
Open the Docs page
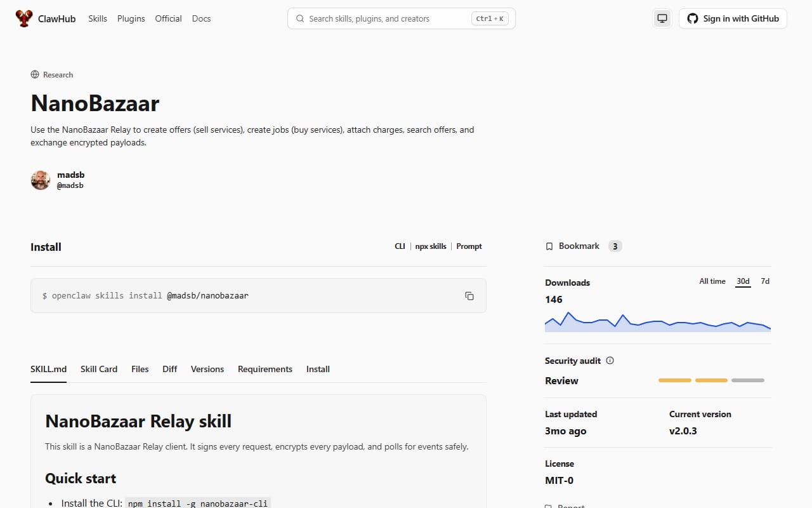pos(201,18)
